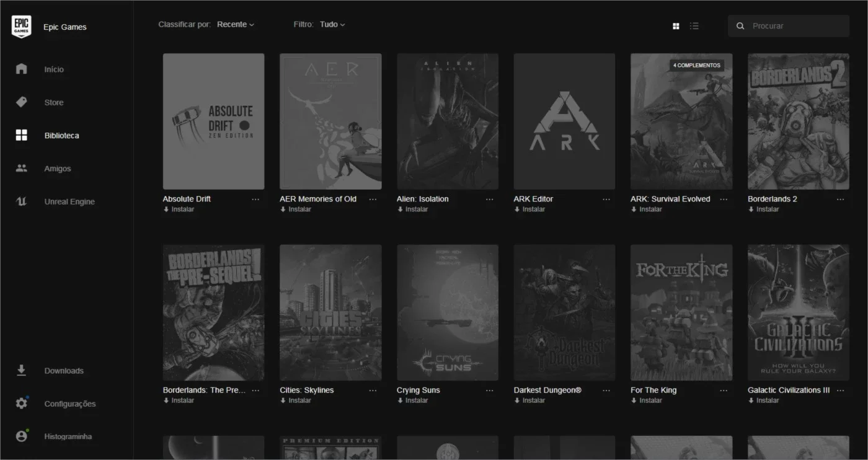Install Borderlands: The Pre-Sequel
This screenshot has width=868, height=460.
(x=179, y=400)
